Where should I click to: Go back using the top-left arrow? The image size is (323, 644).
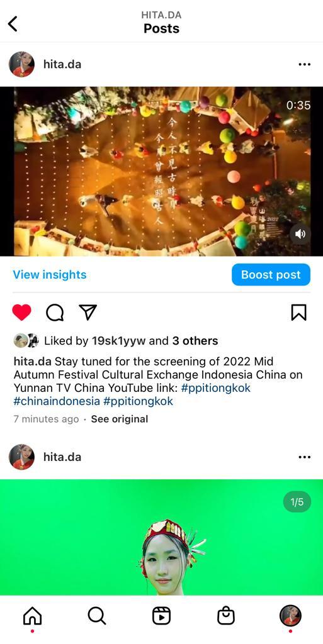(13, 23)
